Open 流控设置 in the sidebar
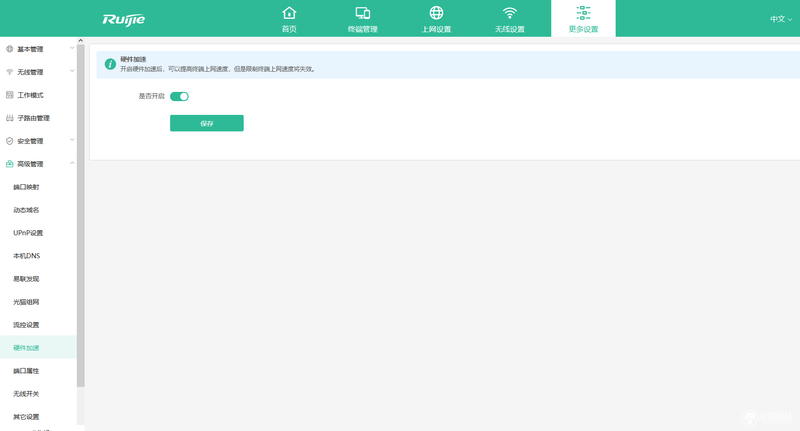 pyautogui.click(x=26, y=325)
